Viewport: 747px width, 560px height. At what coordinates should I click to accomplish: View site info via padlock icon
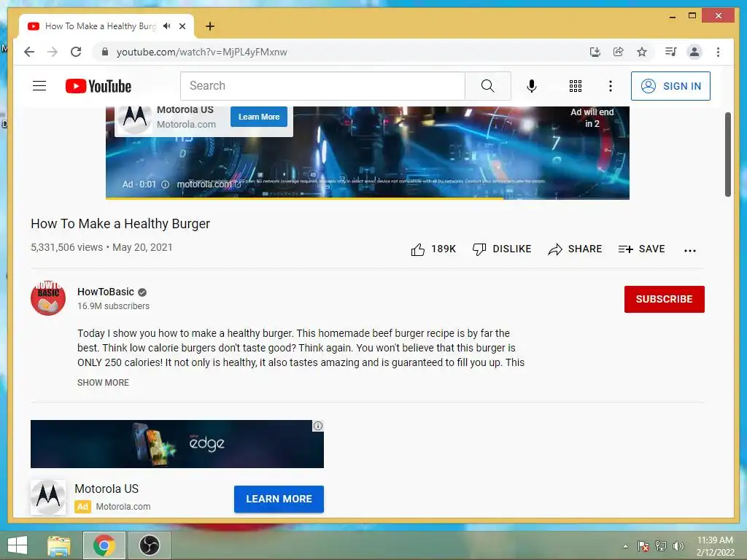[x=105, y=52]
